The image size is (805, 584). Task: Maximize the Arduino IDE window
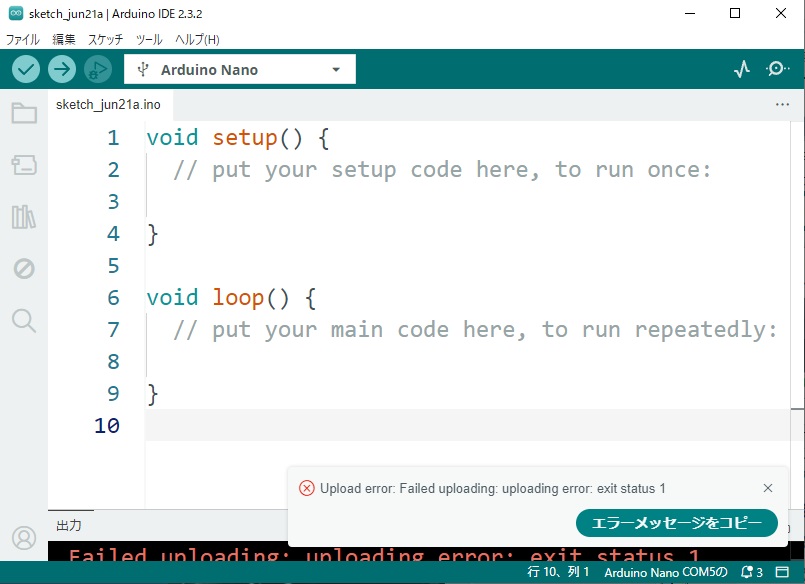click(x=735, y=13)
